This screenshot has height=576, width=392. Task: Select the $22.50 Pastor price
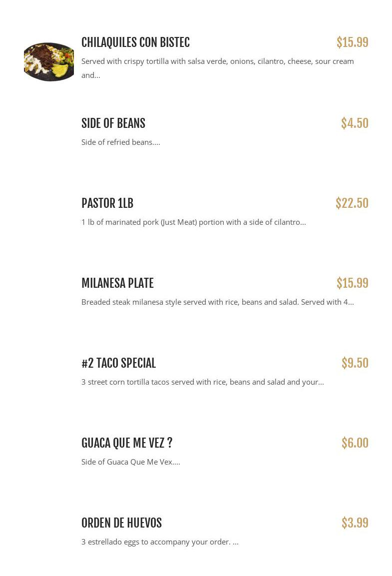(352, 203)
